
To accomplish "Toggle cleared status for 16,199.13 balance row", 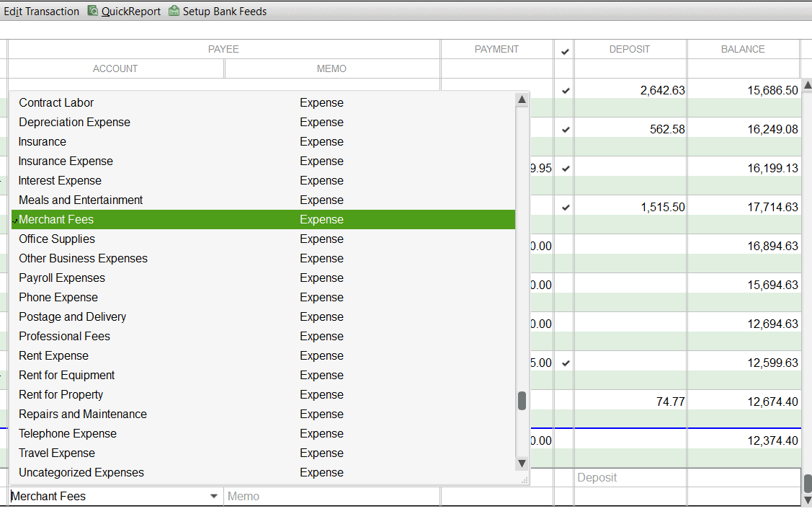I will pos(566,169).
